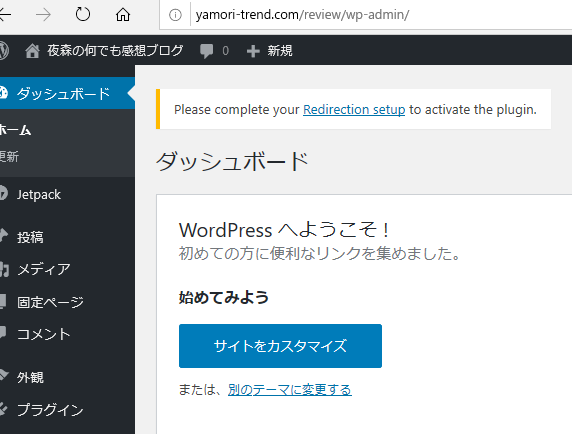
Task: Click the browser home icon
Action: click(123, 15)
